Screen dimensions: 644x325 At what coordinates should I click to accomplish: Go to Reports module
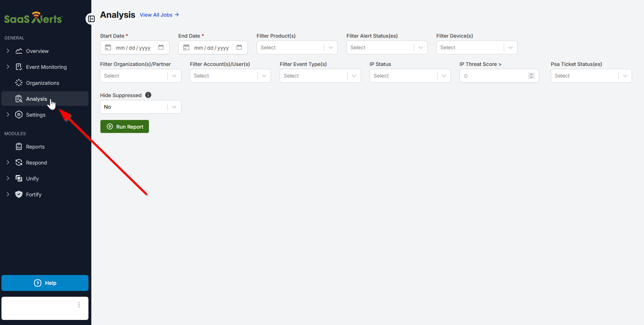click(45, 147)
